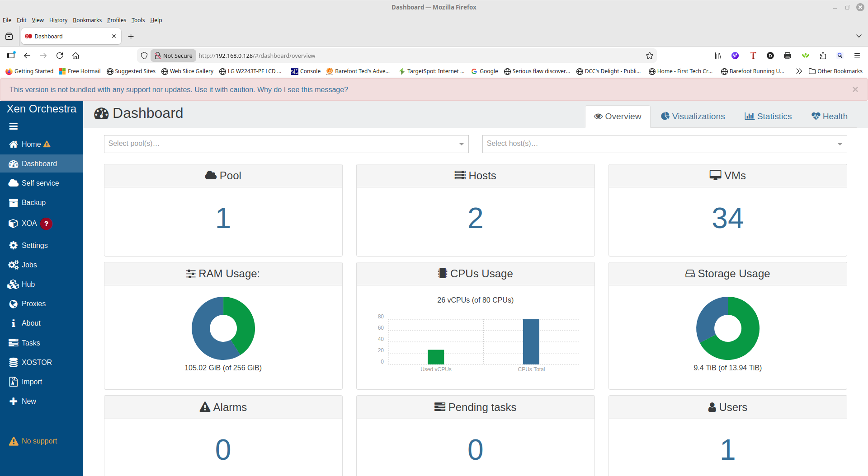This screenshot has width=868, height=476.
Task: Open Backup from the sidebar
Action: [33, 202]
